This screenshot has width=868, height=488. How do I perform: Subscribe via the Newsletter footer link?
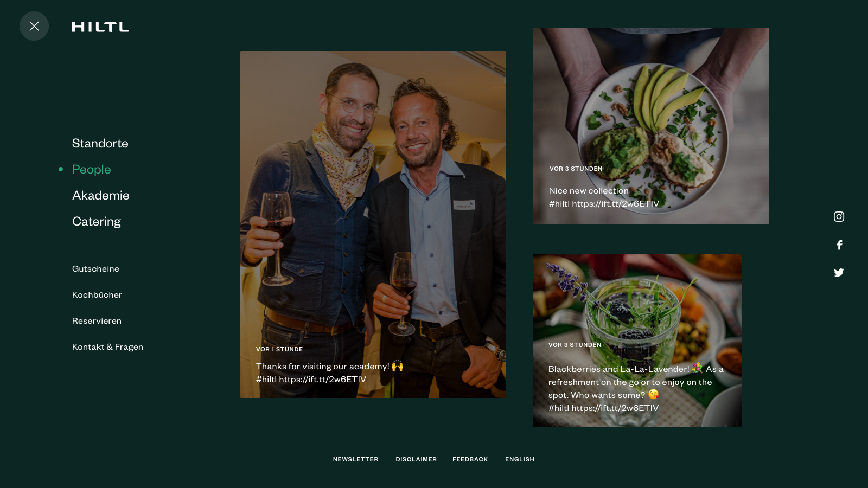356,459
